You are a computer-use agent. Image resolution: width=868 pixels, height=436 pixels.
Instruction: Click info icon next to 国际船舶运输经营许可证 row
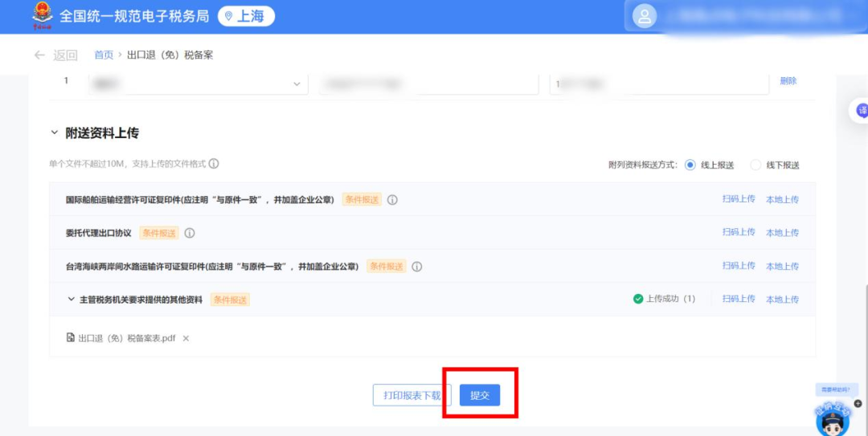pos(392,200)
